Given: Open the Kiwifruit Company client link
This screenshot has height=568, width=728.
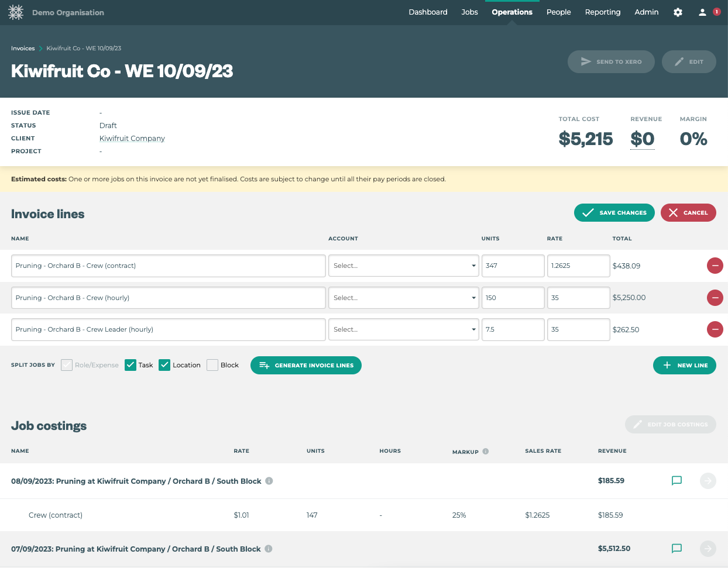Looking at the screenshot, I should pos(132,139).
